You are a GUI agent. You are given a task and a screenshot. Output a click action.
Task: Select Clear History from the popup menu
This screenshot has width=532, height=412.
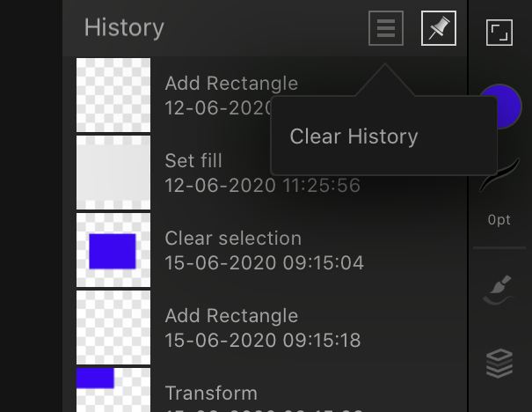[353, 136]
